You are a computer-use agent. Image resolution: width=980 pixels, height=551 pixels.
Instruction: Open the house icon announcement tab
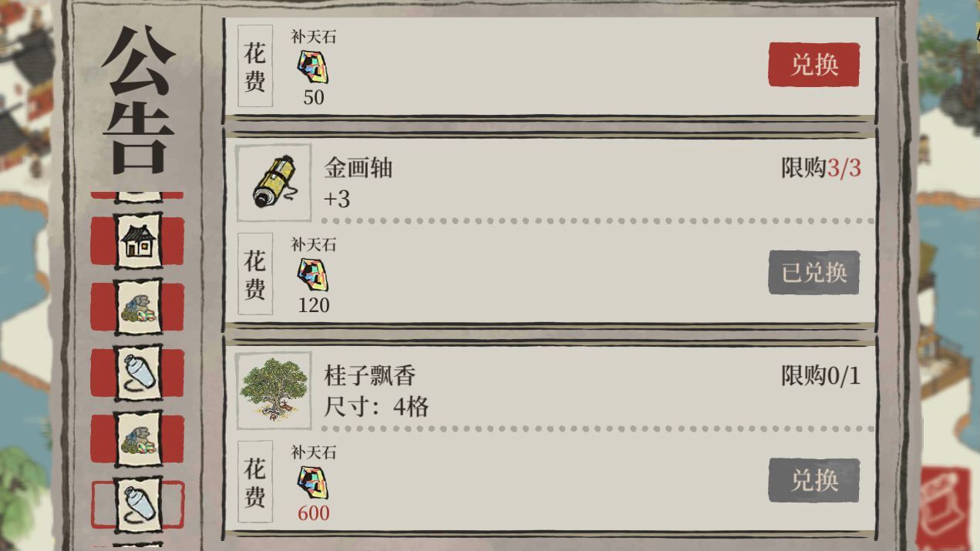coord(138,240)
